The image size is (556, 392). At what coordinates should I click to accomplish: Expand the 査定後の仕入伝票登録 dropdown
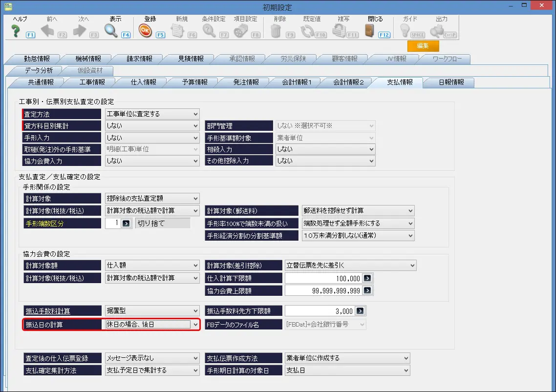coord(195,358)
